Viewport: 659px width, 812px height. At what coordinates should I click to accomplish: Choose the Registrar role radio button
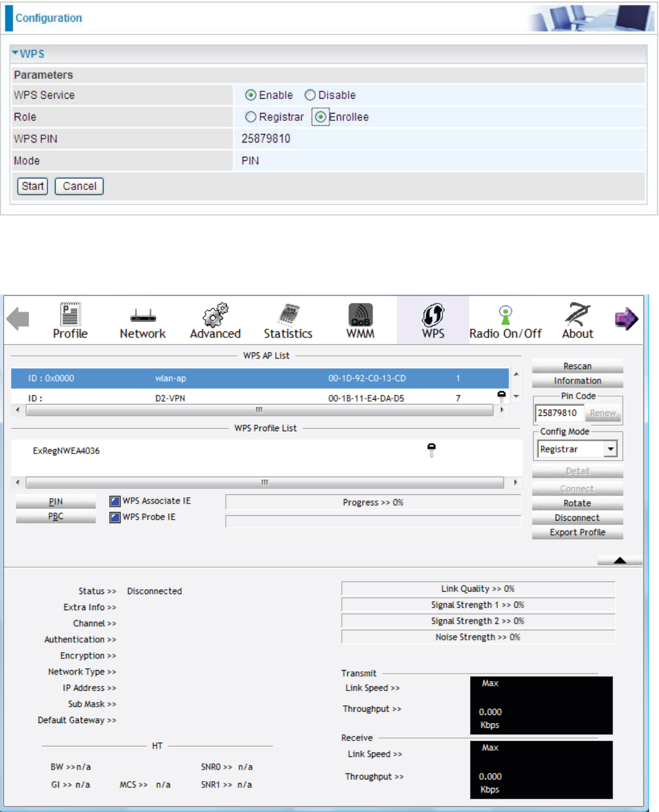point(251,117)
